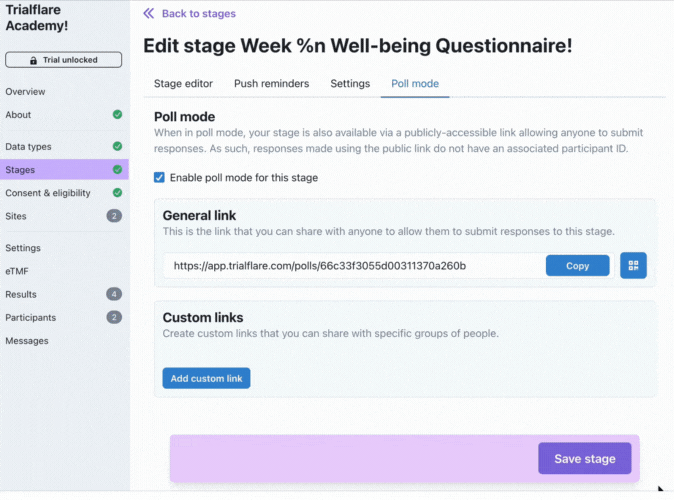674x500 pixels.
Task: Click the QR code icon button
Action: 633,265
